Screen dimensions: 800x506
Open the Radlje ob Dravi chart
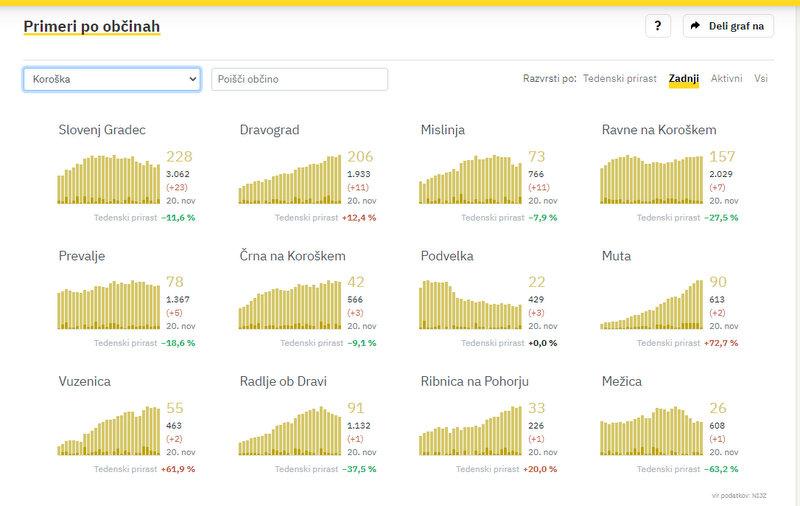tap(291, 430)
